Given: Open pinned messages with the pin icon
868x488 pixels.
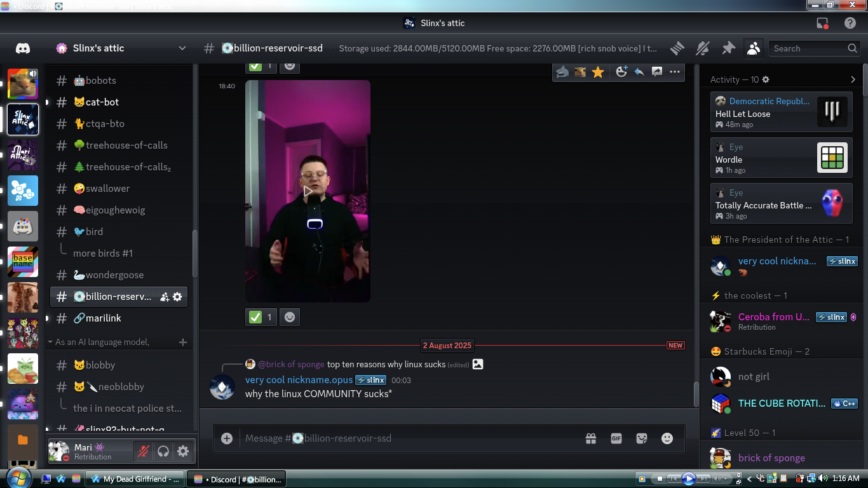Looking at the screenshot, I should (728, 48).
